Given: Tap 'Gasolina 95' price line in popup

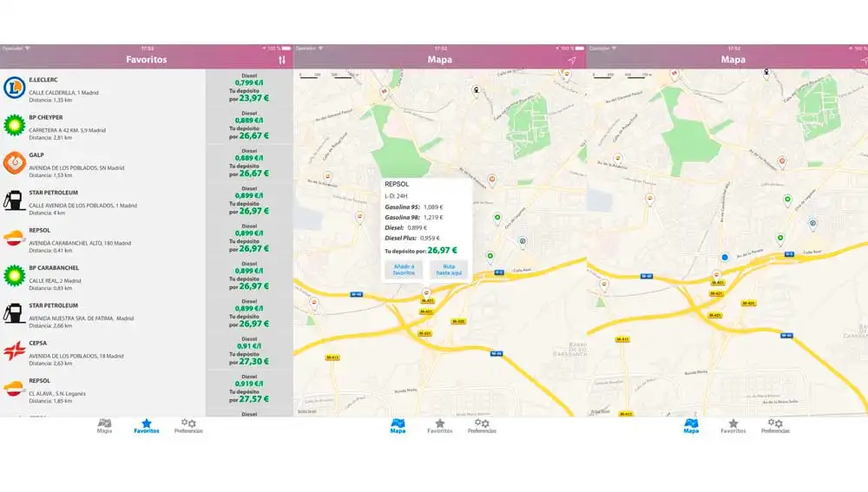Looking at the screenshot, I should coord(414,207).
